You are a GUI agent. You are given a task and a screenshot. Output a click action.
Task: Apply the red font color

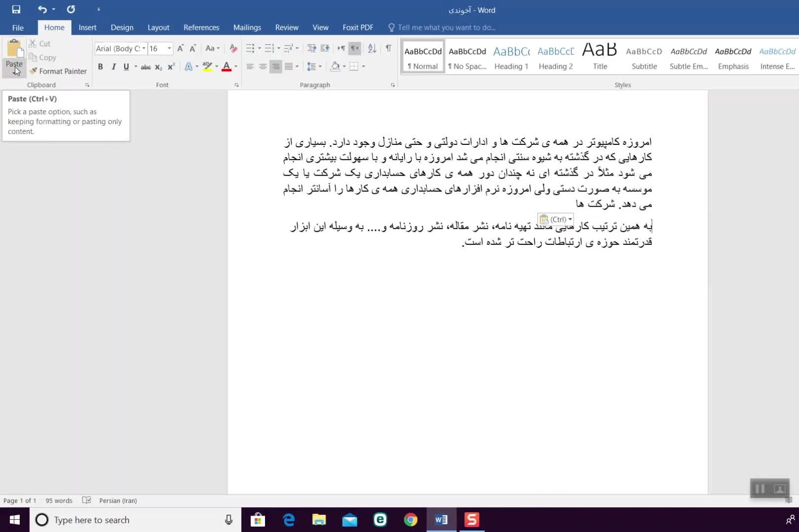pyautogui.click(x=226, y=66)
